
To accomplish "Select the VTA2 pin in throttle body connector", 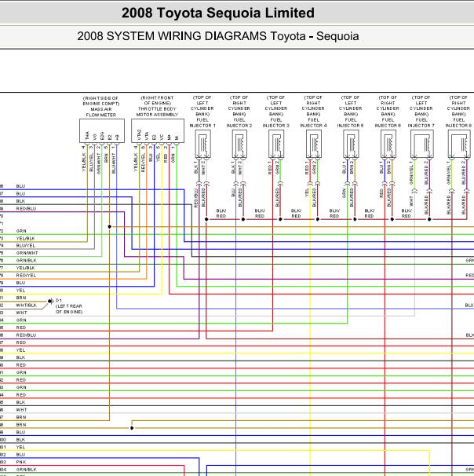I will tap(139, 135).
